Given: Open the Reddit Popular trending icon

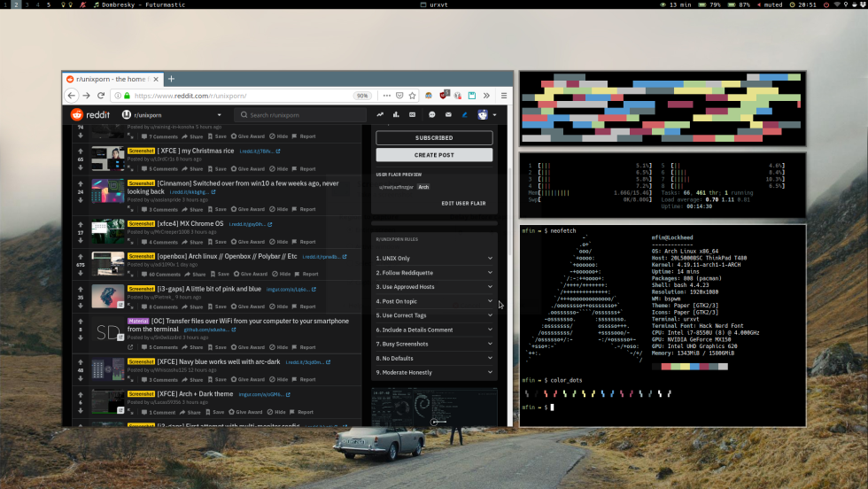Looking at the screenshot, I should click(x=380, y=114).
